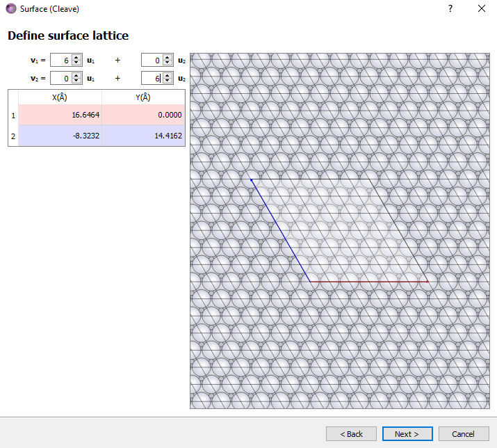Select the cell with value 0.0000
Viewport: 497px width, 448px height.
click(143, 115)
